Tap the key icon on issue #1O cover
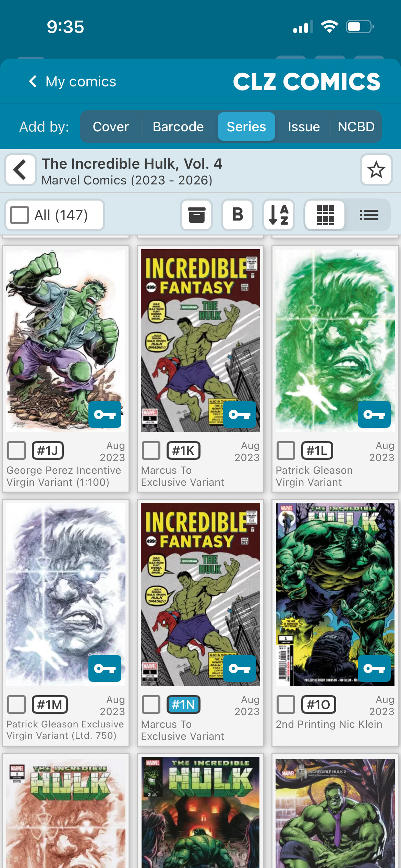401x868 pixels. pyautogui.click(x=374, y=668)
